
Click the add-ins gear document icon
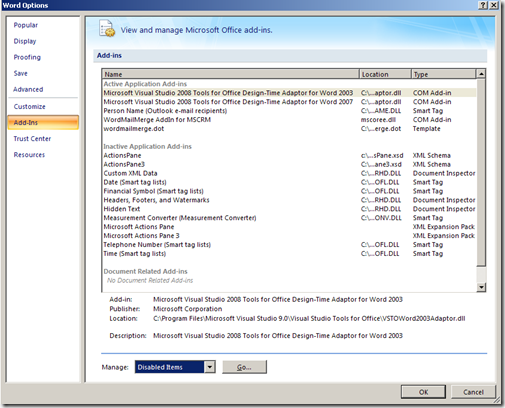point(107,29)
